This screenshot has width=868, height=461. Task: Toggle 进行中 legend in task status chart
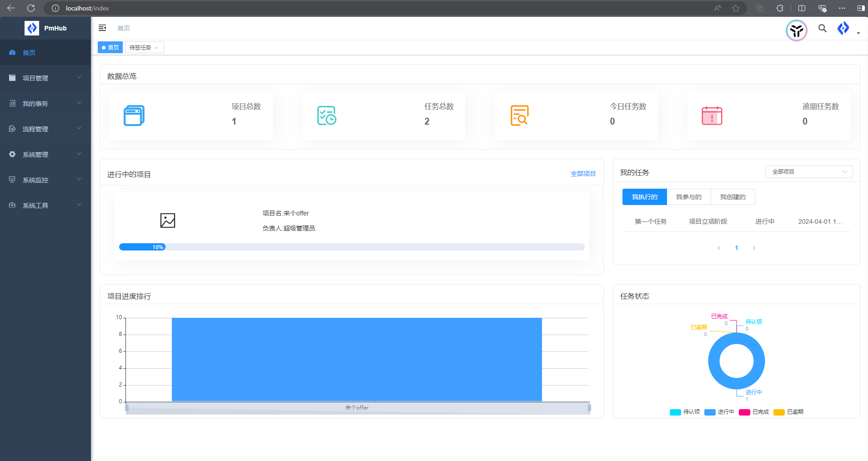coord(719,412)
